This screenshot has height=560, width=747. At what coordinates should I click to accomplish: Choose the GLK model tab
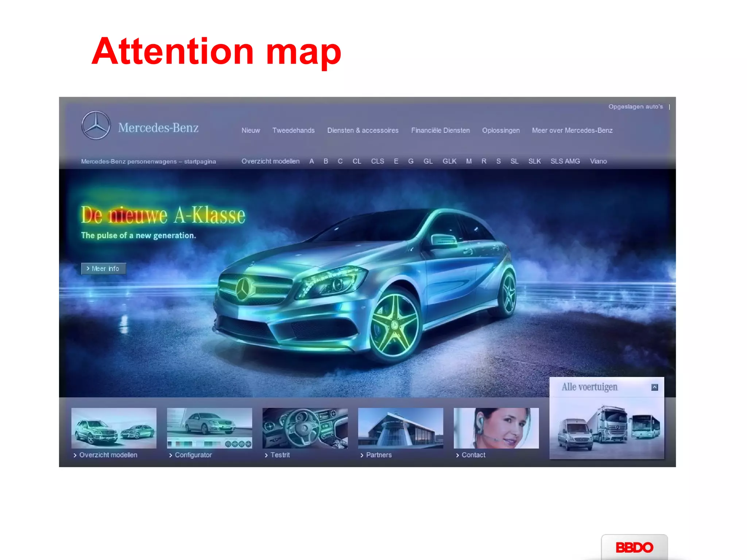tap(449, 161)
